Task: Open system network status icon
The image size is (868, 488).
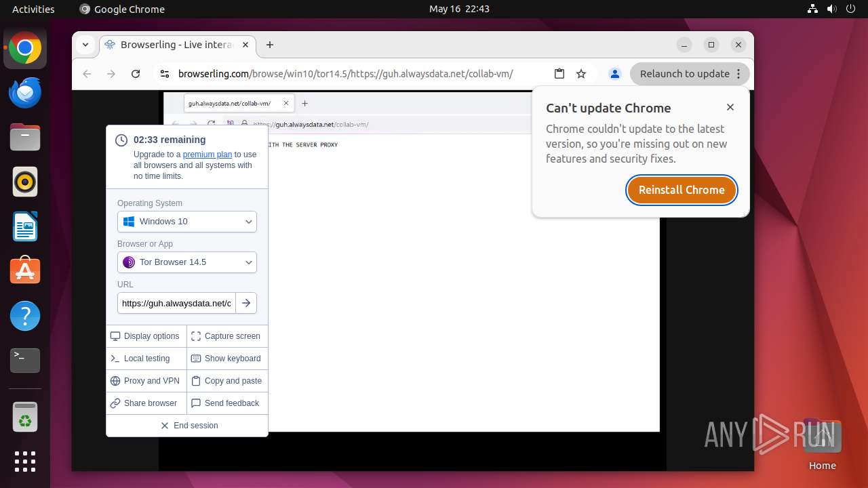Action: (812, 9)
